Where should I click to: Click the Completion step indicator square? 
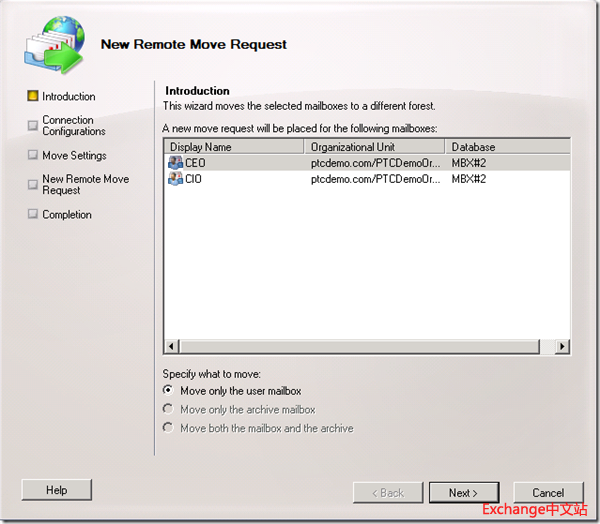[33, 215]
